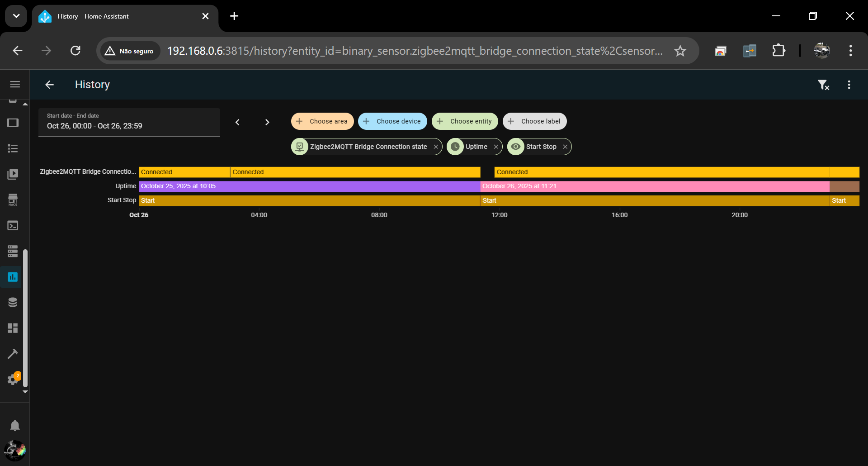Click Choose area button
Image resolution: width=868 pixels, height=466 pixels.
coord(322,121)
